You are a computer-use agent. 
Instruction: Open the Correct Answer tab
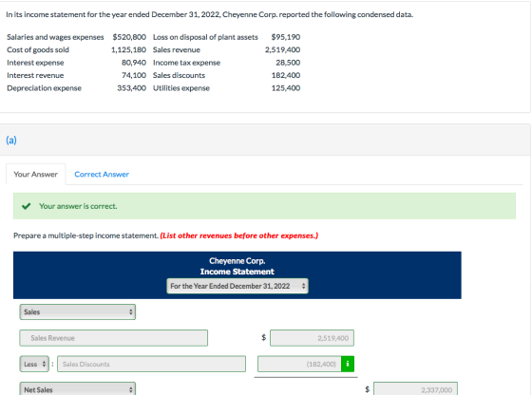pyautogui.click(x=102, y=175)
